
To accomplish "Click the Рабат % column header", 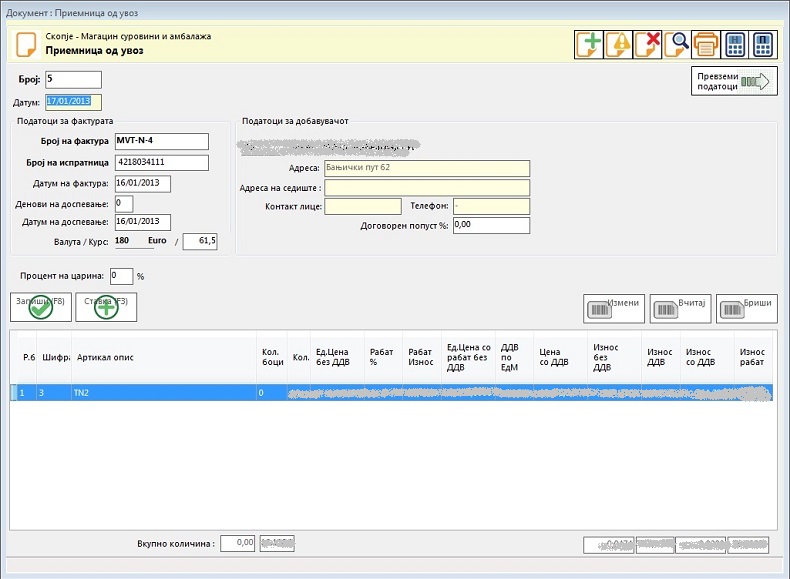I will point(381,357).
